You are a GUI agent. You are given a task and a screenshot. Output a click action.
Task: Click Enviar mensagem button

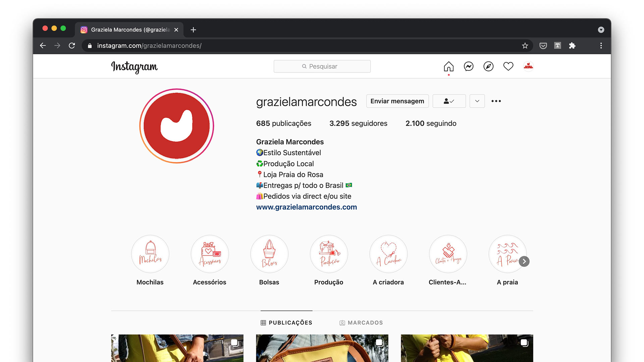(397, 101)
